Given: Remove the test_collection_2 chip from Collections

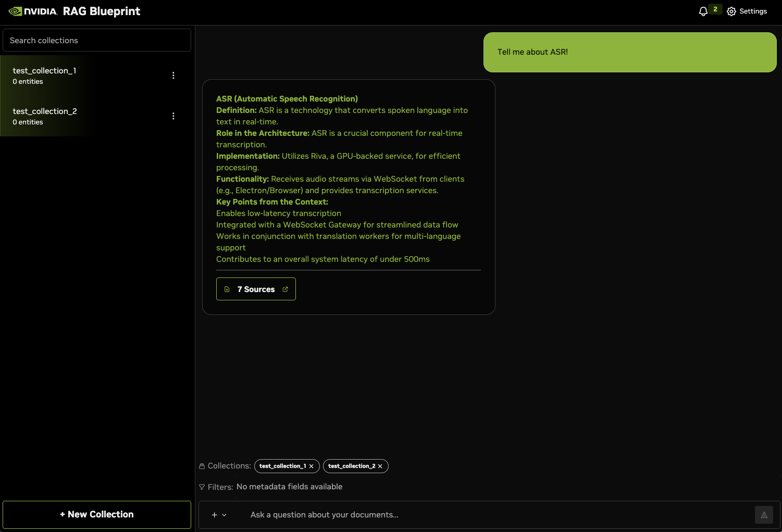Looking at the screenshot, I should click(x=380, y=466).
